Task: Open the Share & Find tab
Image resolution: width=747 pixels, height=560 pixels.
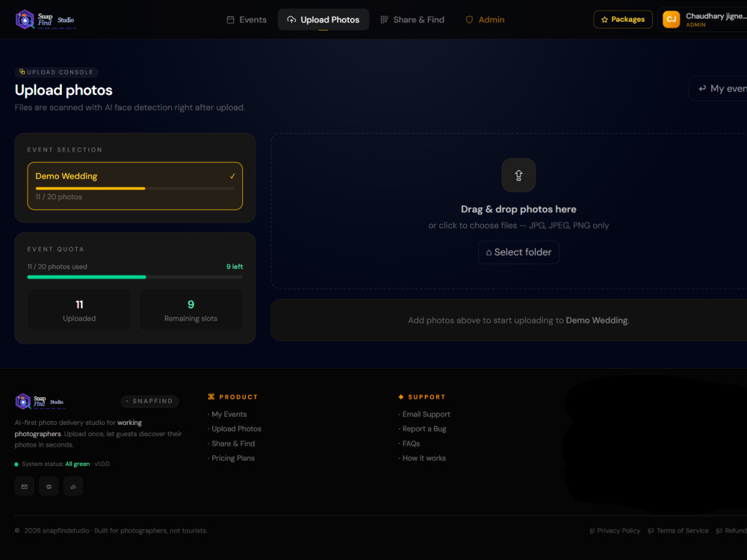Action: pyautogui.click(x=412, y=19)
